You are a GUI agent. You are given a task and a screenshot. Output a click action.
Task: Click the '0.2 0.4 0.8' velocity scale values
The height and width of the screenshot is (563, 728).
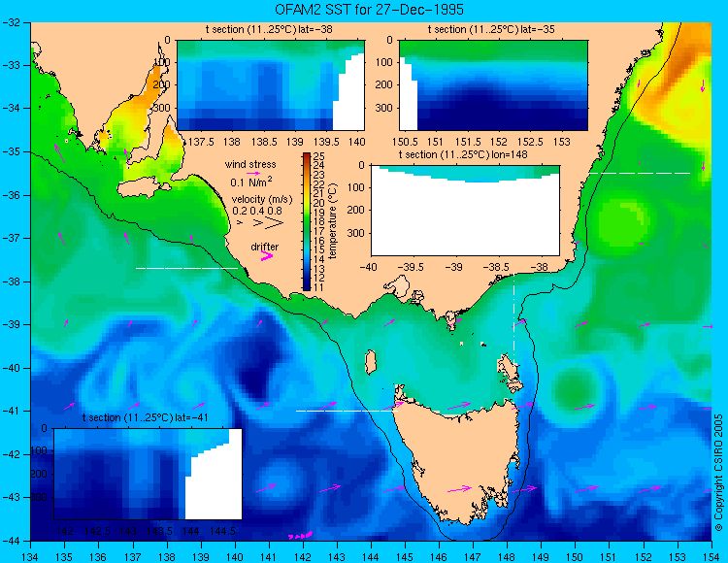pos(257,211)
